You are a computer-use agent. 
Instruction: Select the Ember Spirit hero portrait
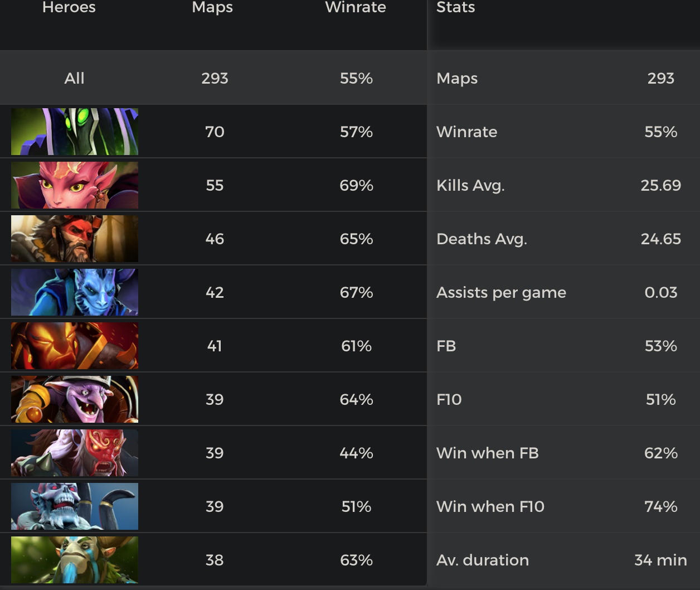(75, 346)
